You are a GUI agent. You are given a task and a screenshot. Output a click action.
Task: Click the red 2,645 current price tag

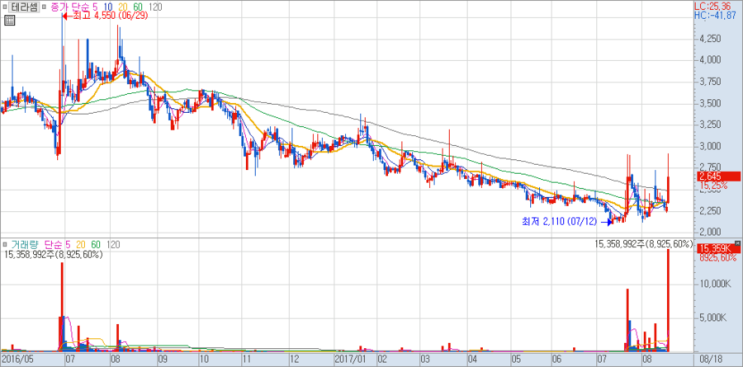(718, 177)
